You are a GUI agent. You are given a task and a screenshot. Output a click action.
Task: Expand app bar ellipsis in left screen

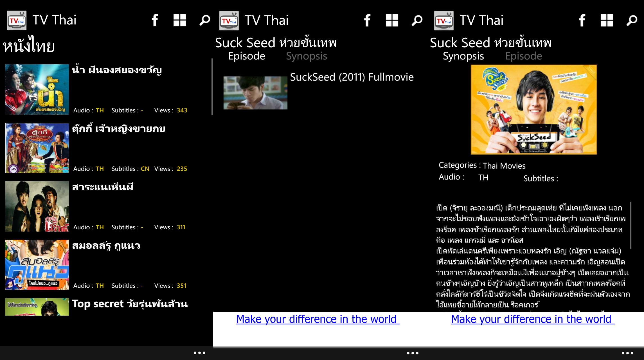click(199, 353)
